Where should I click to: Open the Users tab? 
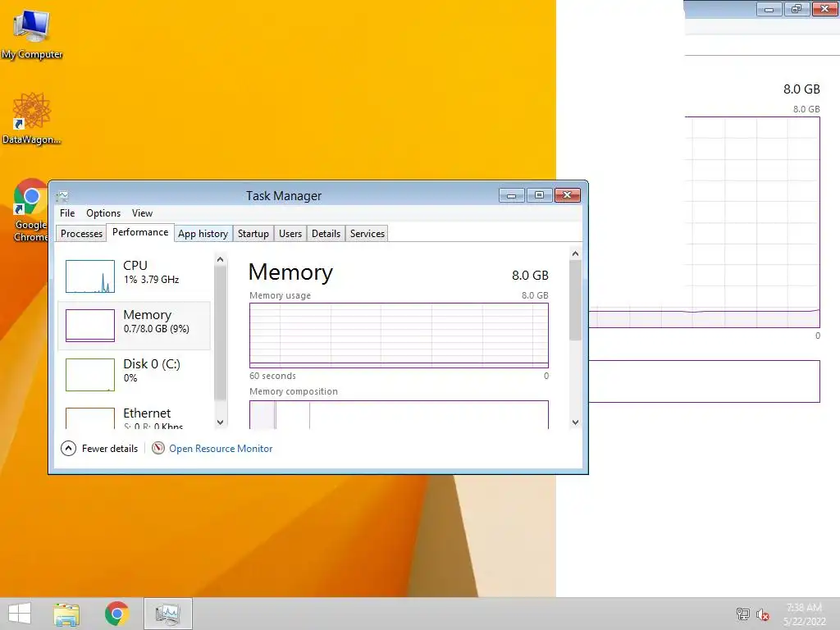[x=290, y=234]
